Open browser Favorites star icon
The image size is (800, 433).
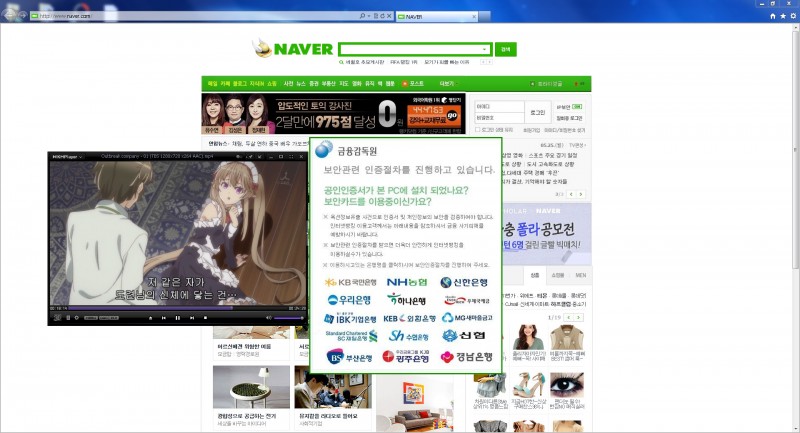tap(782, 16)
